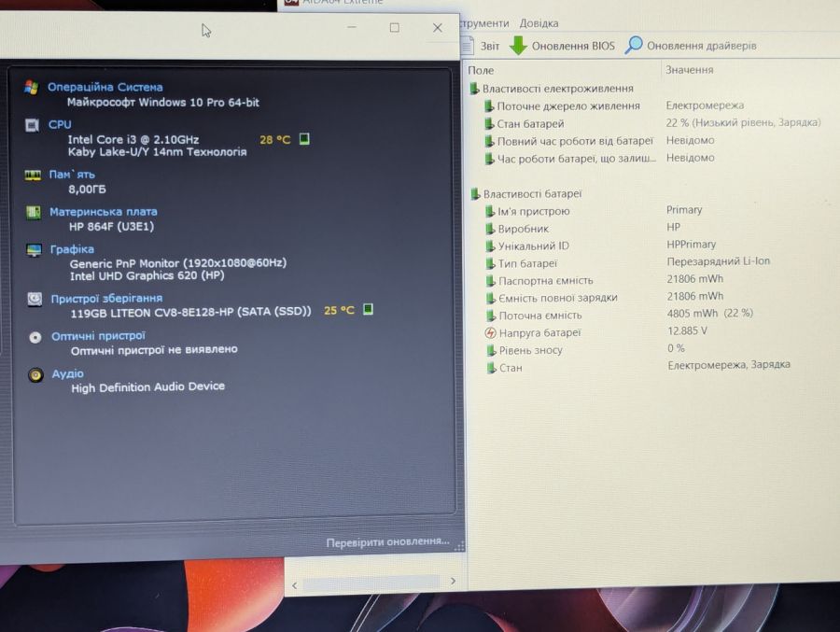840x632 pixels.
Task: Click the icon beside Поточне джерело живлення
Action: (x=489, y=106)
